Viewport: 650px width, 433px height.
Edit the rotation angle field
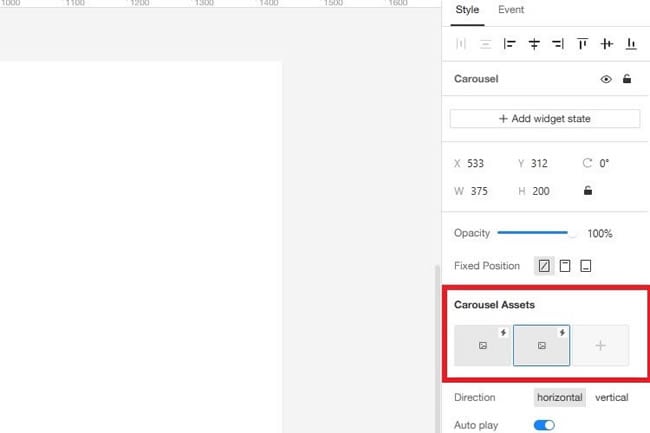(604, 164)
